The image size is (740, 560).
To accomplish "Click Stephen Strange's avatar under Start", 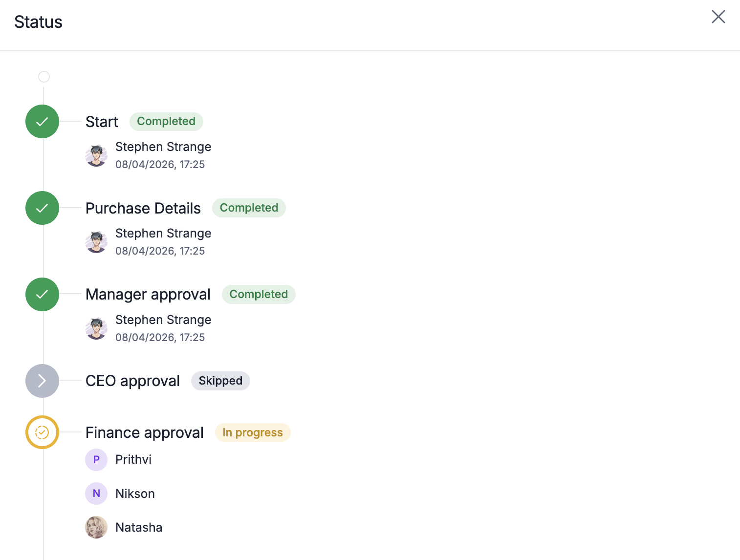I will tap(96, 155).
